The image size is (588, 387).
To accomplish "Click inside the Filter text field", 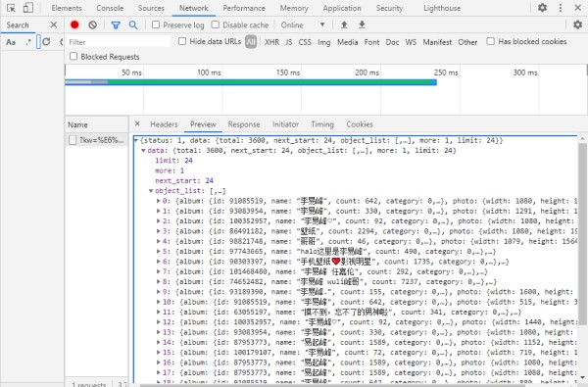I will [x=119, y=42].
